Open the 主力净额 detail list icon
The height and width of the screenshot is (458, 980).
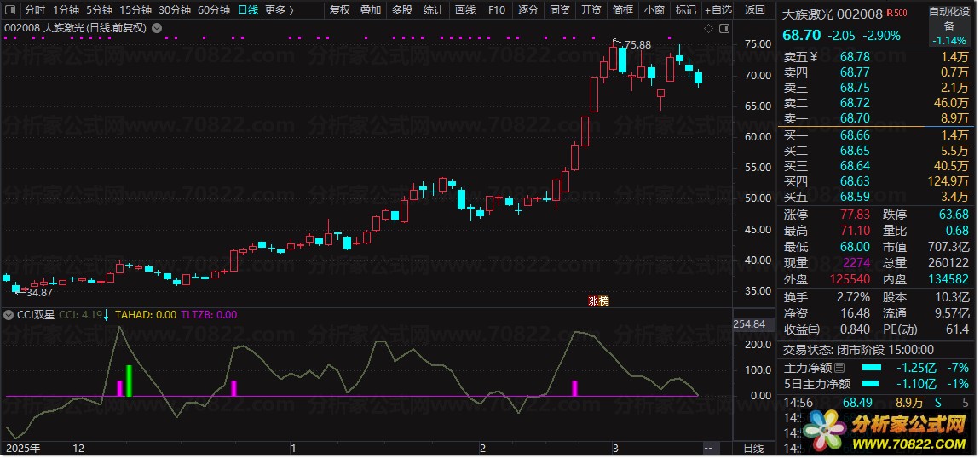pos(839,368)
